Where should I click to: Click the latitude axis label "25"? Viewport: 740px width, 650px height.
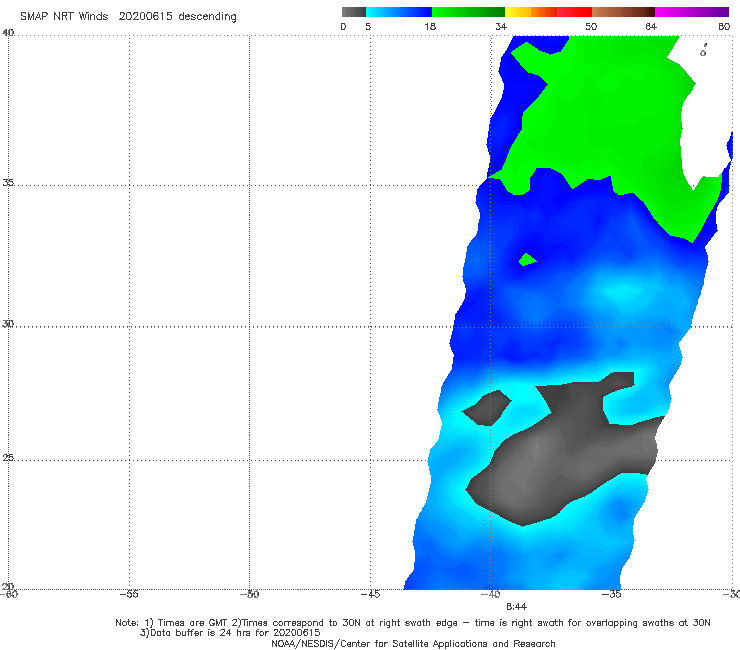click(x=8, y=457)
